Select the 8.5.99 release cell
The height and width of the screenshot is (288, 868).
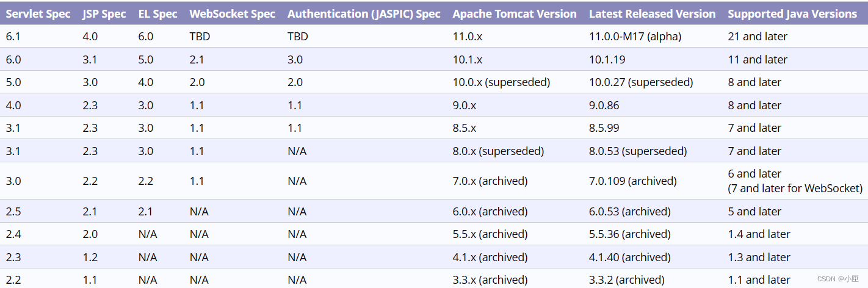coord(604,128)
